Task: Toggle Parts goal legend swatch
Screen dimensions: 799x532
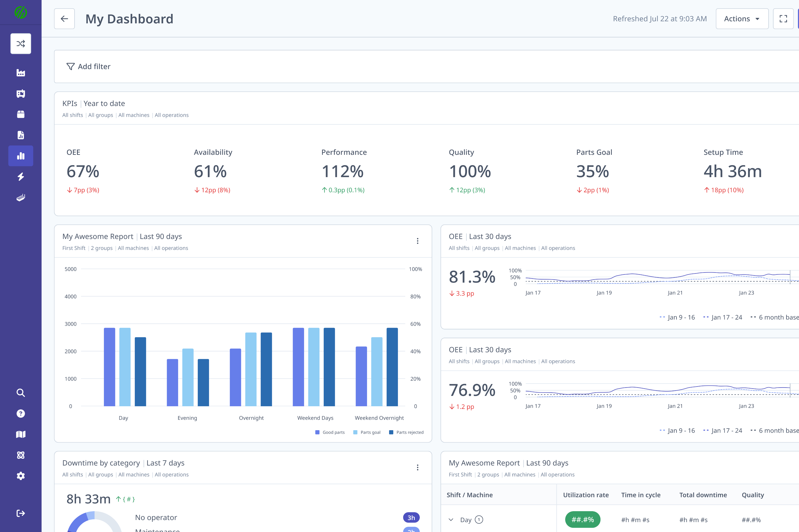Action: pos(355,432)
